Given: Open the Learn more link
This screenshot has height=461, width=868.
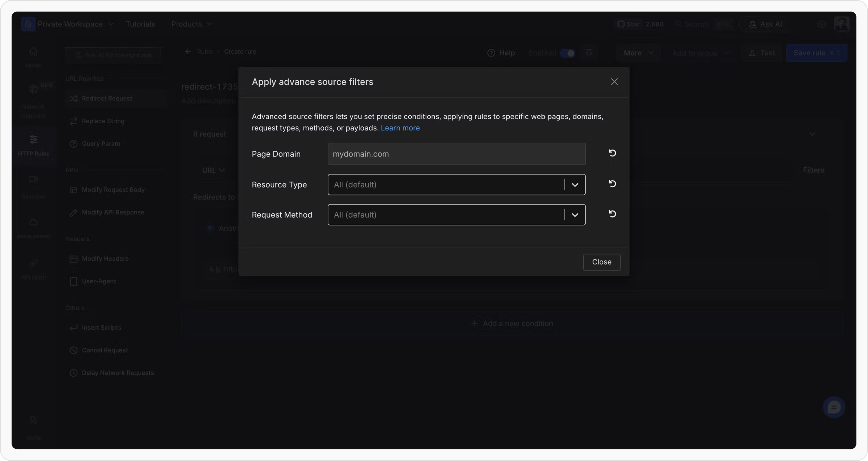Looking at the screenshot, I should (x=400, y=128).
